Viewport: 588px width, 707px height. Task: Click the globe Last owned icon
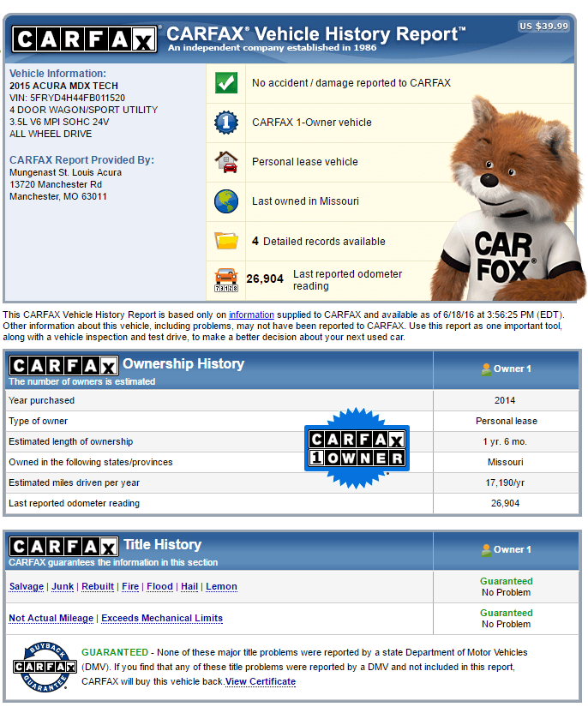click(226, 201)
